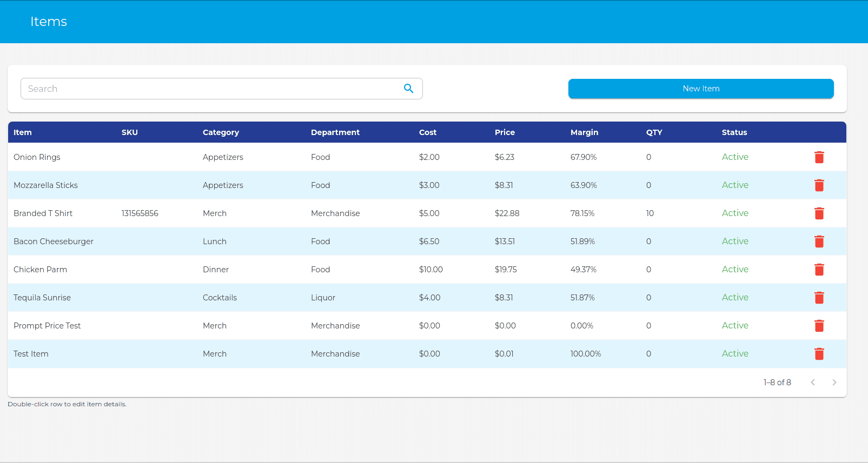Remove the Bacon Cheeseburger item
The image size is (868, 463).
pos(819,241)
